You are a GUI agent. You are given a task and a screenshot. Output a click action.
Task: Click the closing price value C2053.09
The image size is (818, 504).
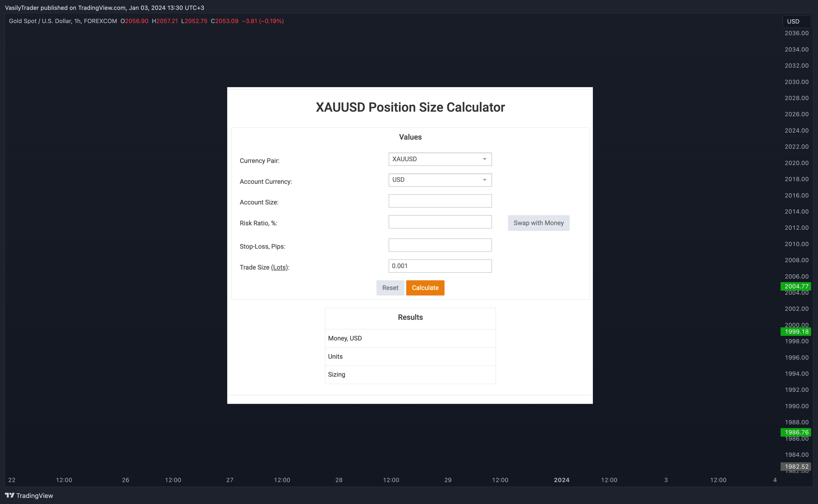[x=224, y=21]
